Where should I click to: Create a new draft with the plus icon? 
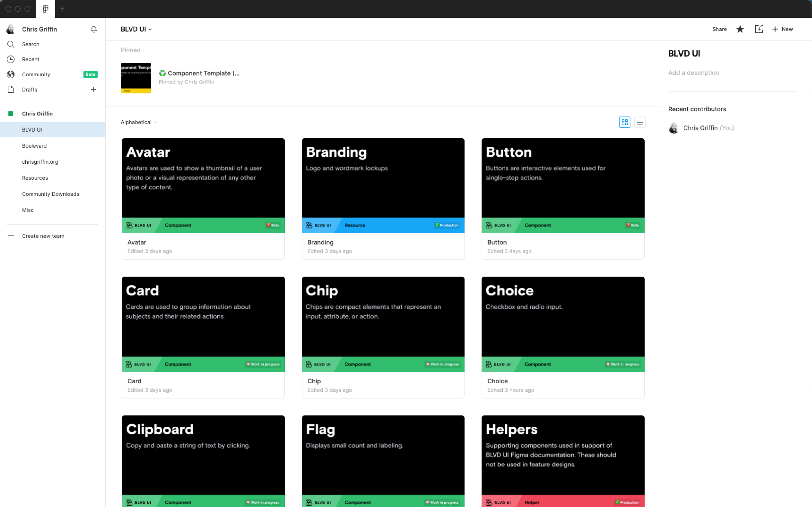94,89
